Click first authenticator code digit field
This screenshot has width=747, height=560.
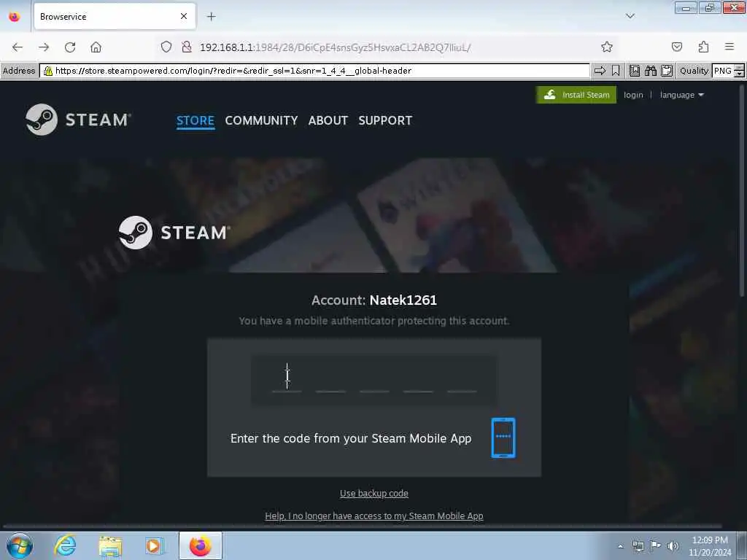tap(286, 379)
